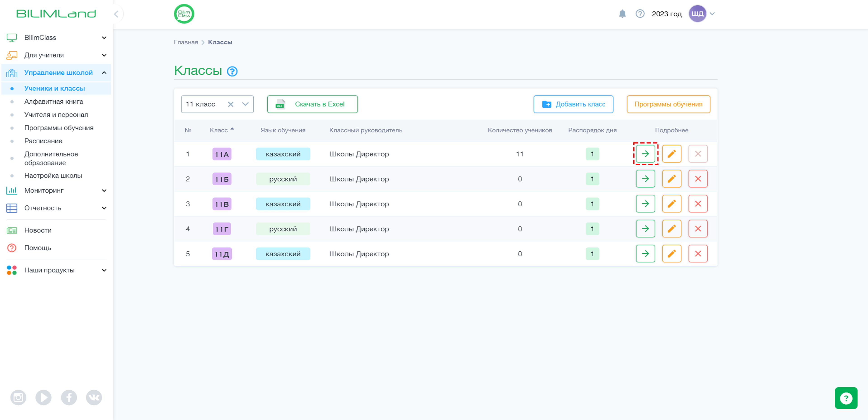868x420 pixels.
Task: Open VK social link icon
Action: [x=94, y=397]
